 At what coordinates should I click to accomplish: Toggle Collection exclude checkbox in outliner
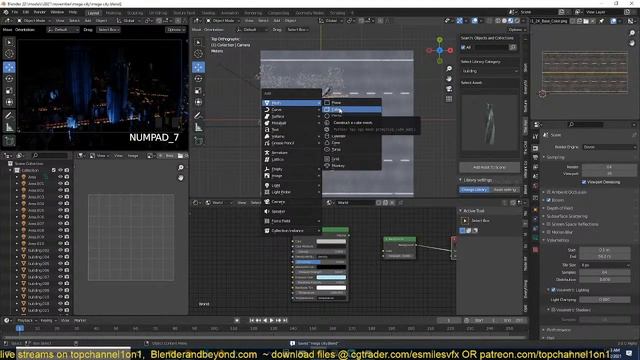(x=53, y=170)
